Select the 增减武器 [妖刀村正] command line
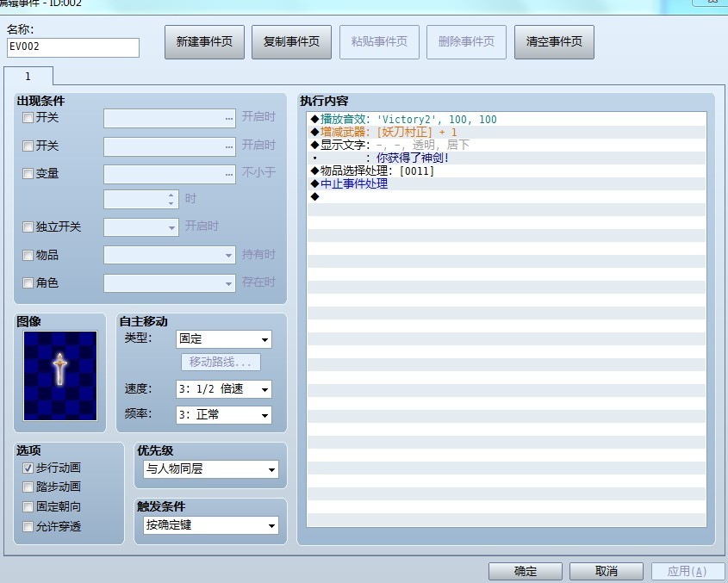Screen dimensions: 728x583 pyautogui.click(x=506, y=133)
